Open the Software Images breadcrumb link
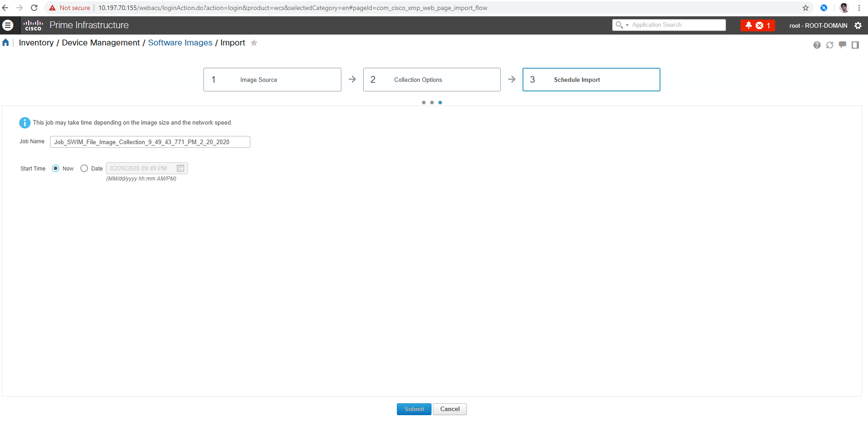Viewport: 868px width, 432px height. (x=180, y=43)
